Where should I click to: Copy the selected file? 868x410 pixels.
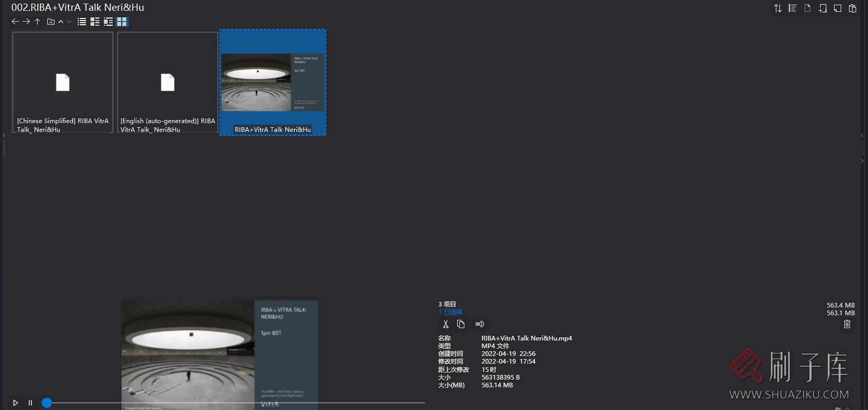pos(461,324)
